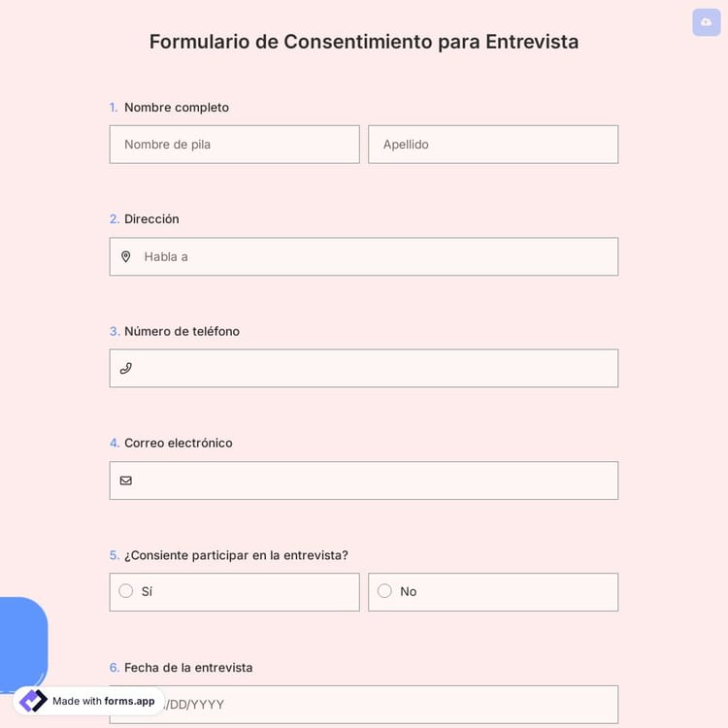Click the phone icon in Número de teléfono

(125, 369)
